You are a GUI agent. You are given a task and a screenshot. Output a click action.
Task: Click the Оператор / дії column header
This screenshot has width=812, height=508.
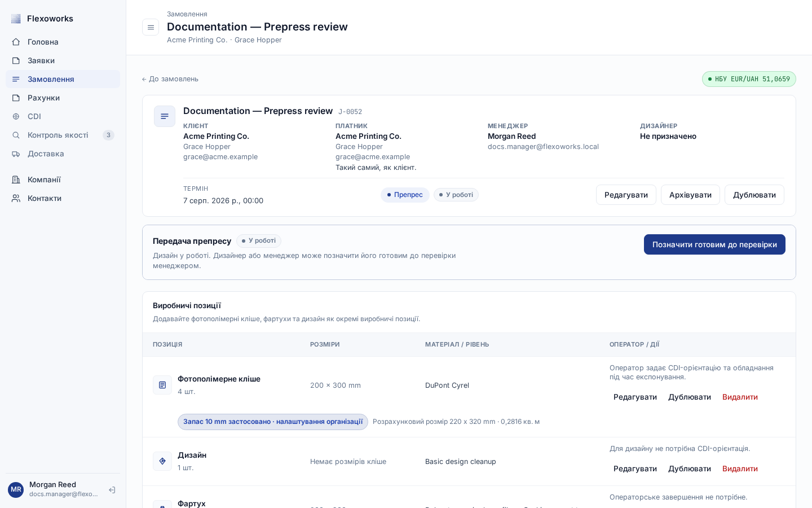634,344
